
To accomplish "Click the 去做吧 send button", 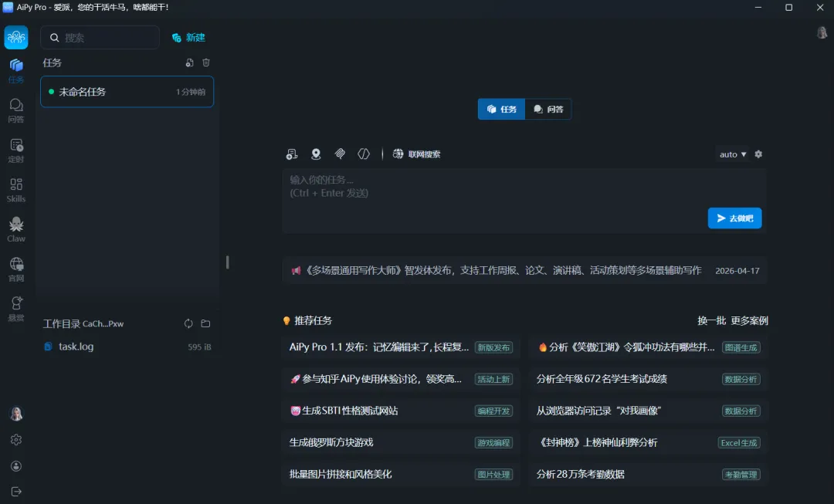I will [734, 218].
